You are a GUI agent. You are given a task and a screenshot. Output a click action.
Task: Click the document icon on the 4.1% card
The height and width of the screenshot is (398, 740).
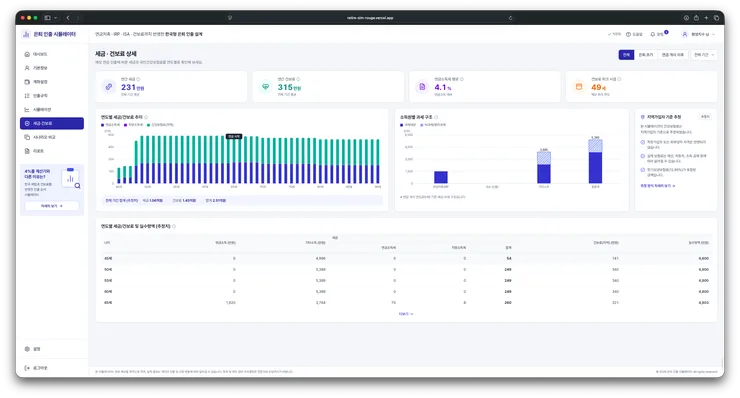tap(422, 87)
